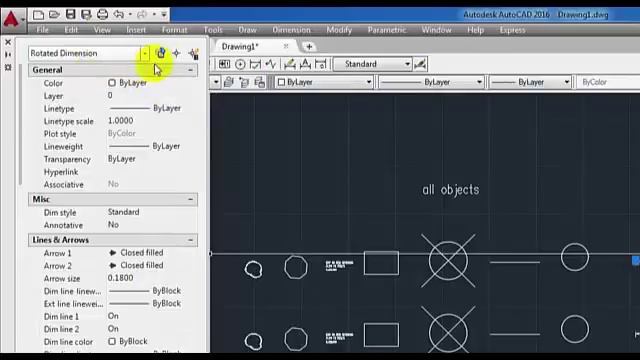Click Dim style Standard value

124,212
